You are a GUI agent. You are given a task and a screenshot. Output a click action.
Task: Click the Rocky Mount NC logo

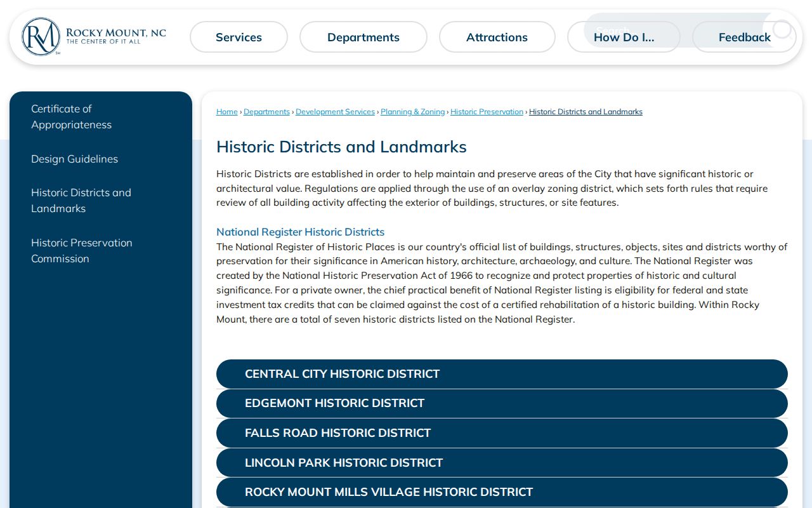[94, 37]
